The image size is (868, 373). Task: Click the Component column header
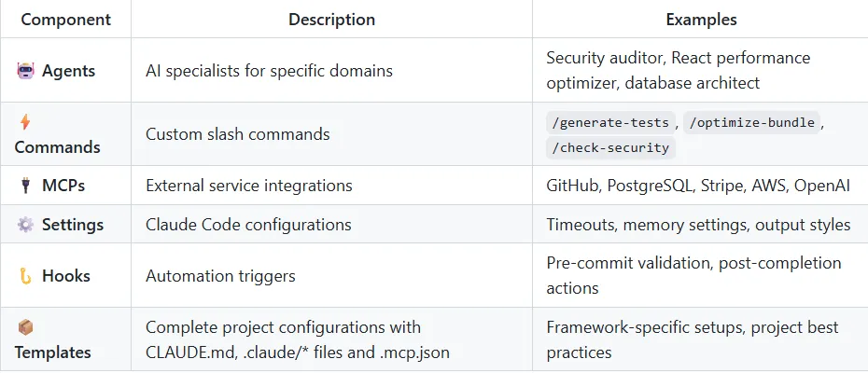point(65,20)
